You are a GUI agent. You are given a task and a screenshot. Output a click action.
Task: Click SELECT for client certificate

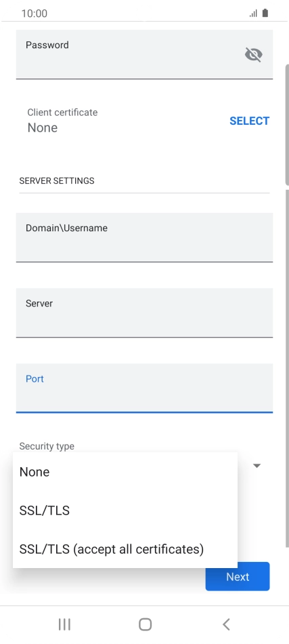coord(249,121)
